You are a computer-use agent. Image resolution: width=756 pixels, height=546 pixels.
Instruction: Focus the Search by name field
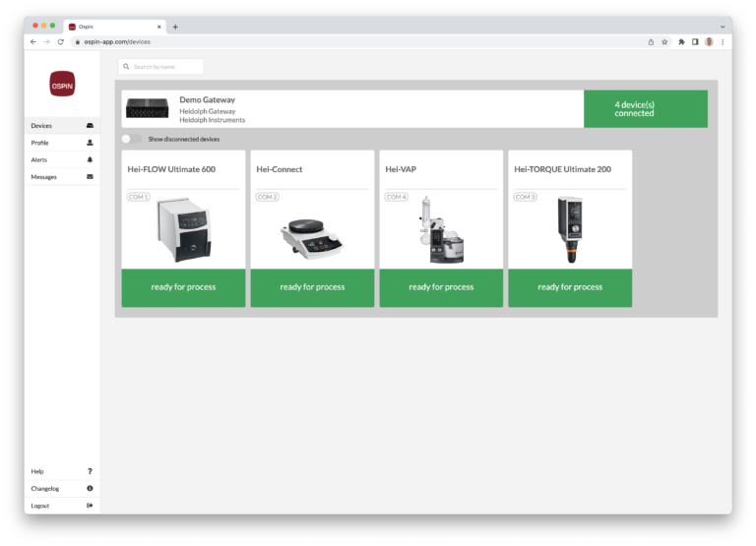(161, 67)
